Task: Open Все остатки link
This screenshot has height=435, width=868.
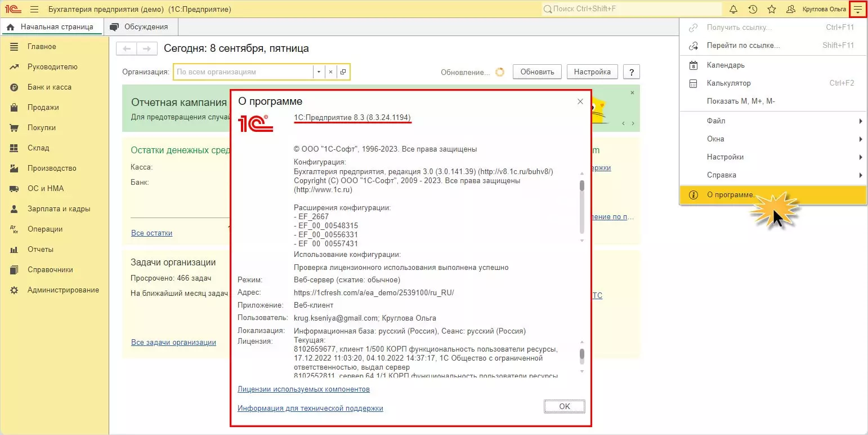Action: [x=152, y=233]
